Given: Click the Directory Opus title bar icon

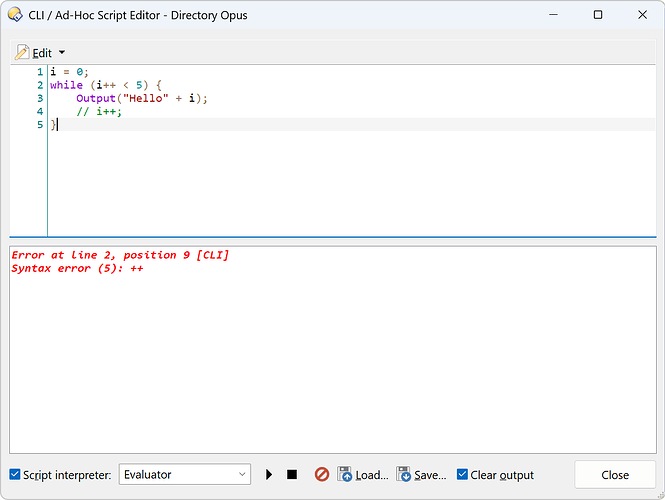Looking at the screenshot, I should coord(14,15).
